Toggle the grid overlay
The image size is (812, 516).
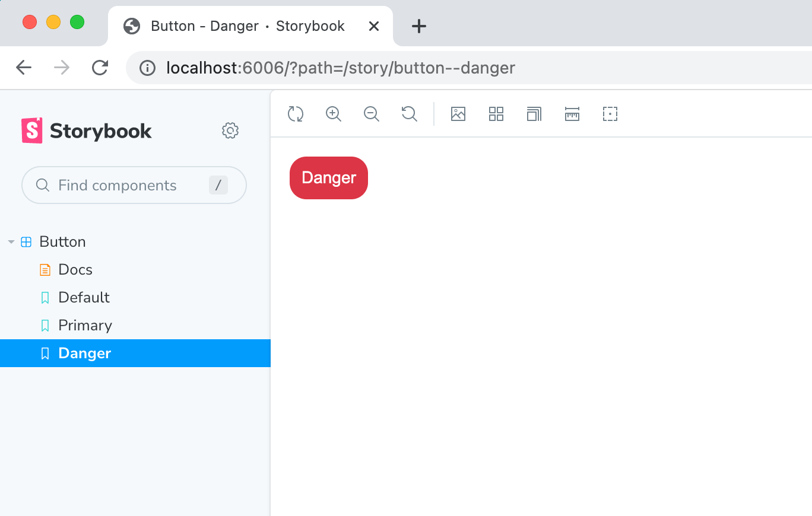tap(496, 114)
